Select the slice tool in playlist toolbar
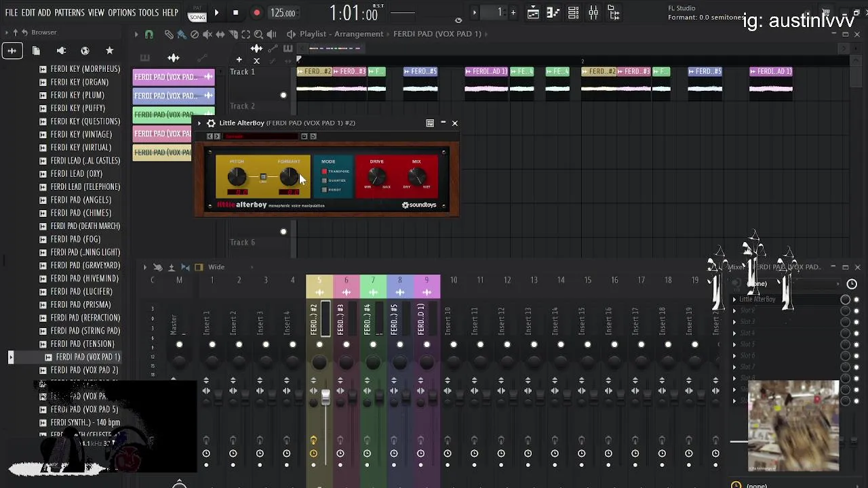This screenshot has width=868, height=488. (x=233, y=34)
